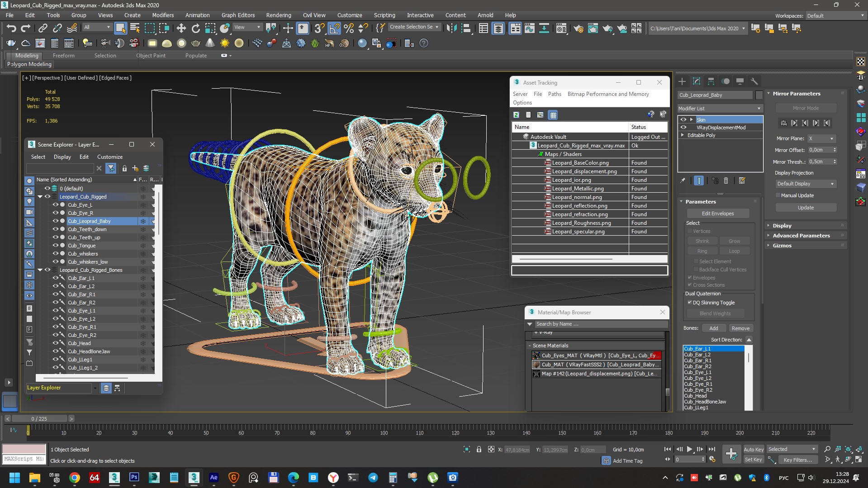868x488 pixels.
Task: Open the Mirror Plane dropdown
Action: coord(821,139)
